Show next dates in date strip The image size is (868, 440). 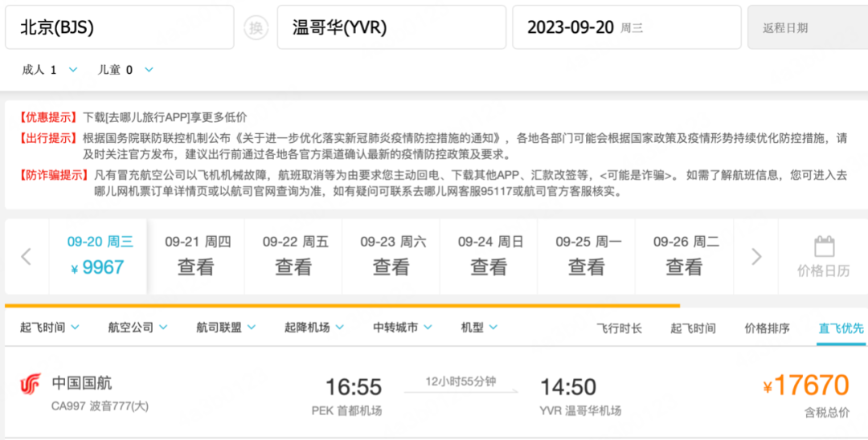coord(756,256)
